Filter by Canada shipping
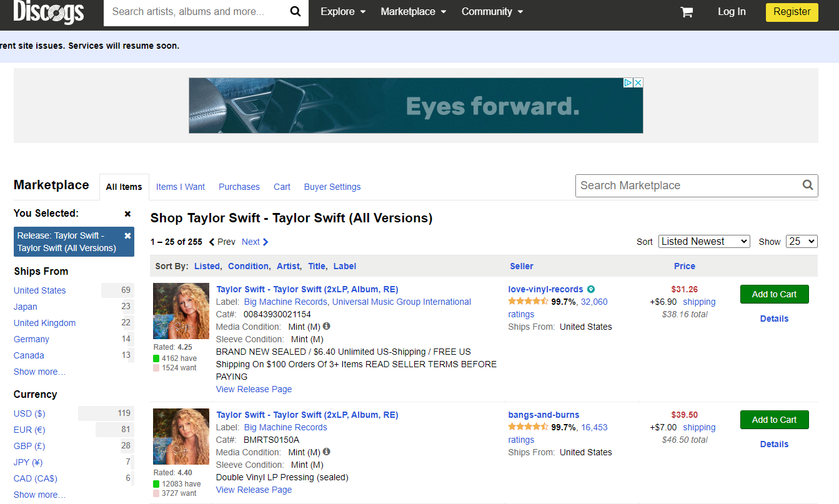 pyautogui.click(x=29, y=355)
